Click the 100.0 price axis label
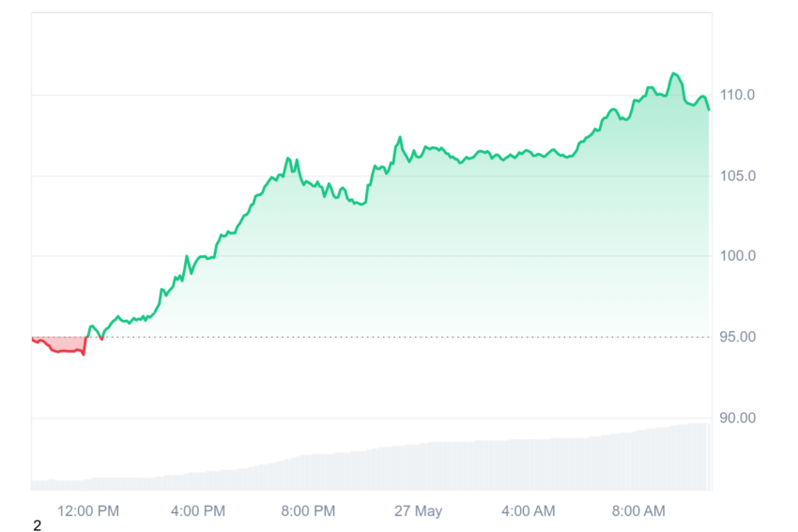The width and height of the screenshot is (798, 532). [x=737, y=256]
